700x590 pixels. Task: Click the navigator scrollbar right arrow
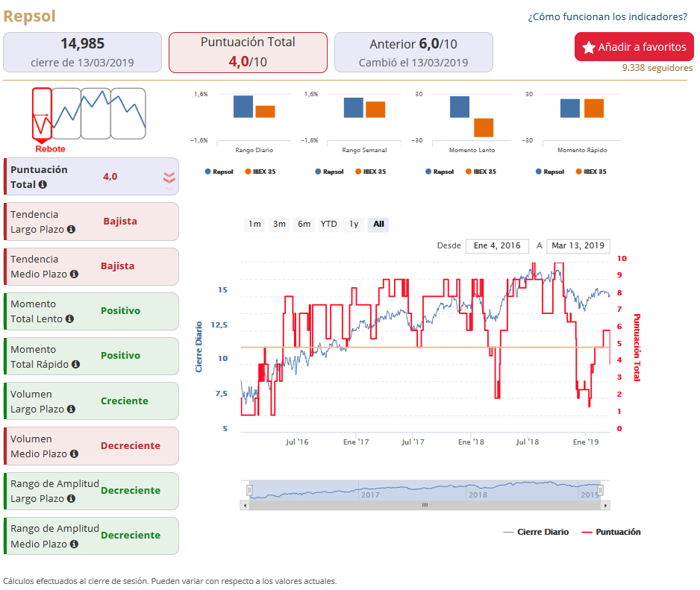(605, 505)
